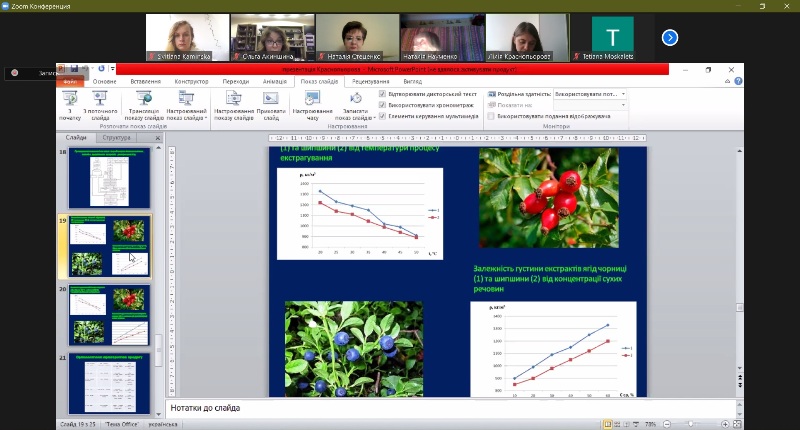Select slide 19 thumbnail
The height and width of the screenshot is (430, 800).
109,247
